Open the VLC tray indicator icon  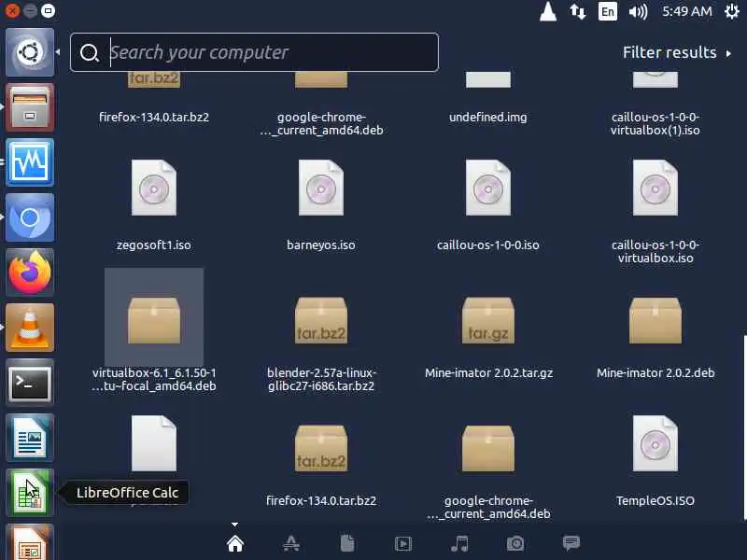(548, 11)
